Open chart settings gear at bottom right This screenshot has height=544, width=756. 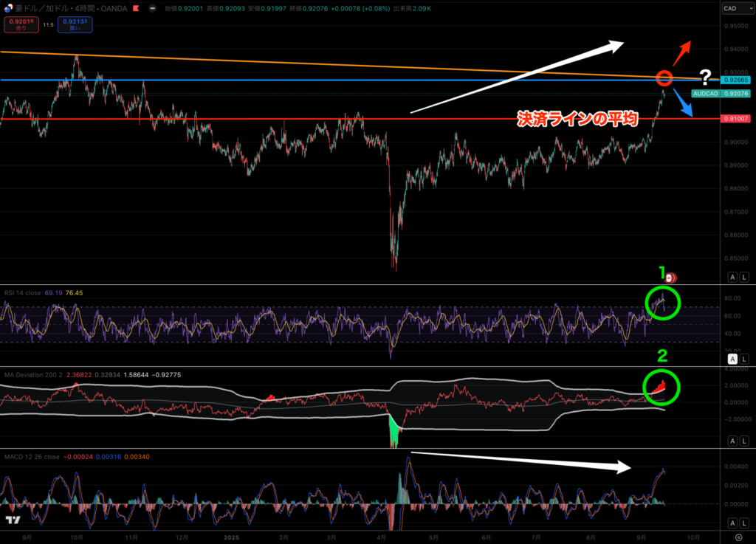[738, 537]
